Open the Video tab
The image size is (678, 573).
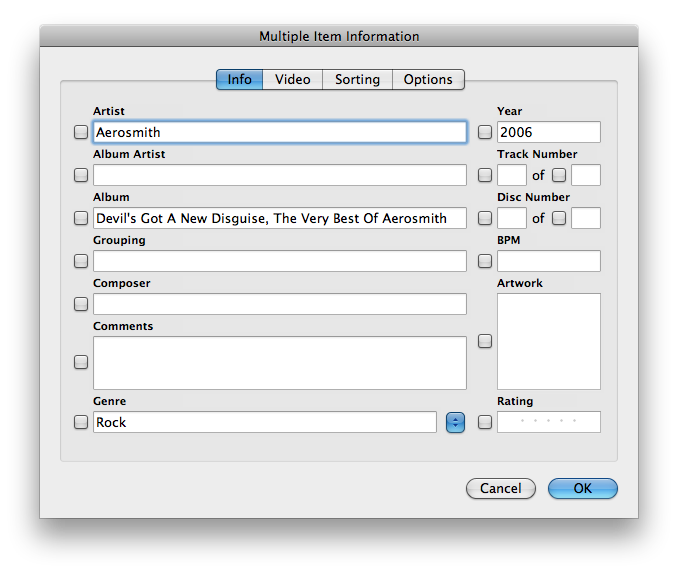tap(292, 80)
